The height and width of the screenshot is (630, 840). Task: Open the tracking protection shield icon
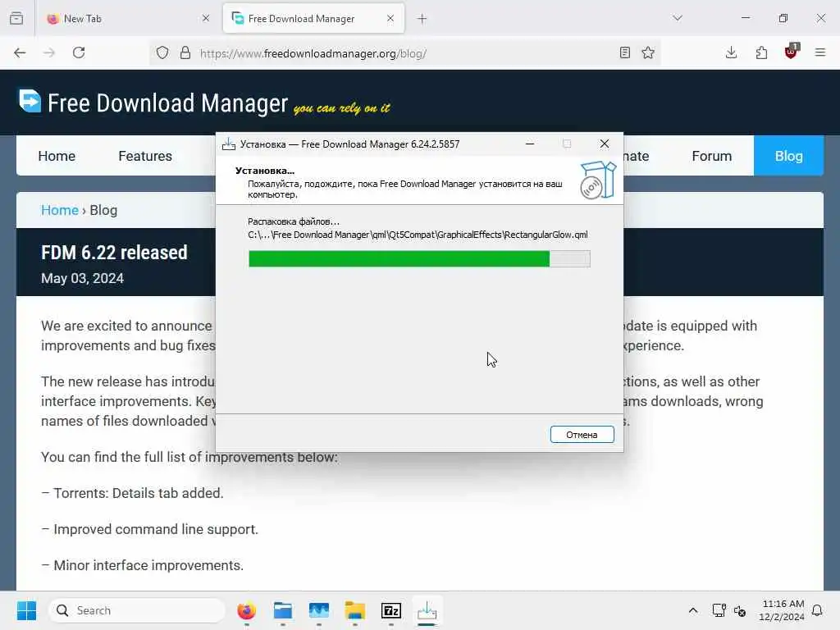point(162,52)
